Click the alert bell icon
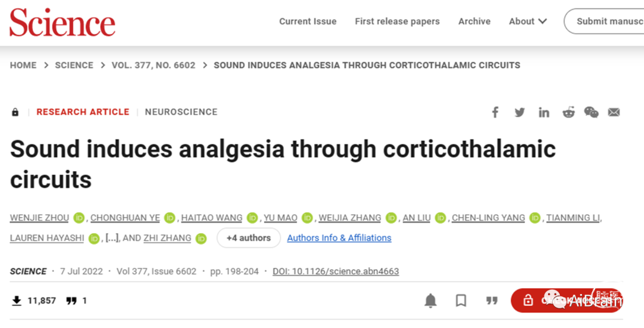Screen dimensions: 644x328 431,301
